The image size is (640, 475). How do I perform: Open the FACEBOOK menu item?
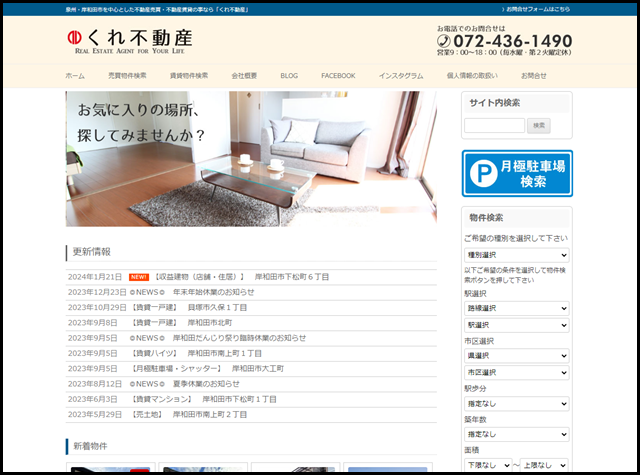tap(338, 75)
